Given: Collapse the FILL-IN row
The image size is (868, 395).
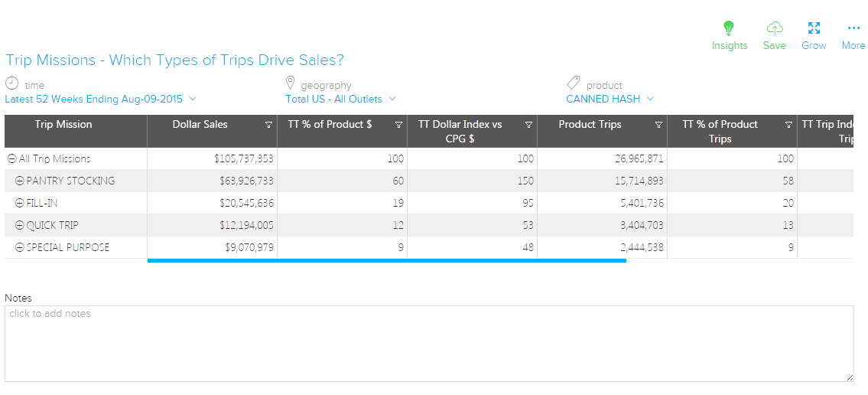Looking at the screenshot, I should coord(20,204).
